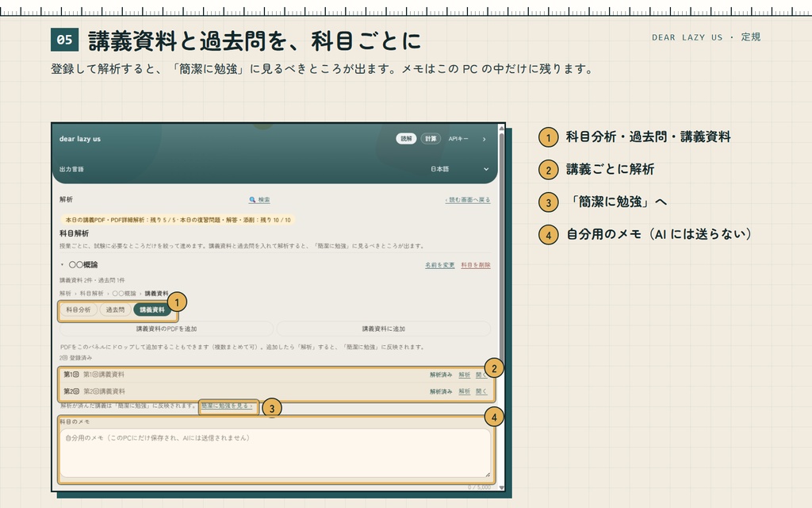Click legend text 科目分析・過去問・講義資料
Viewport: 812px width, 508px height.
click(x=648, y=137)
